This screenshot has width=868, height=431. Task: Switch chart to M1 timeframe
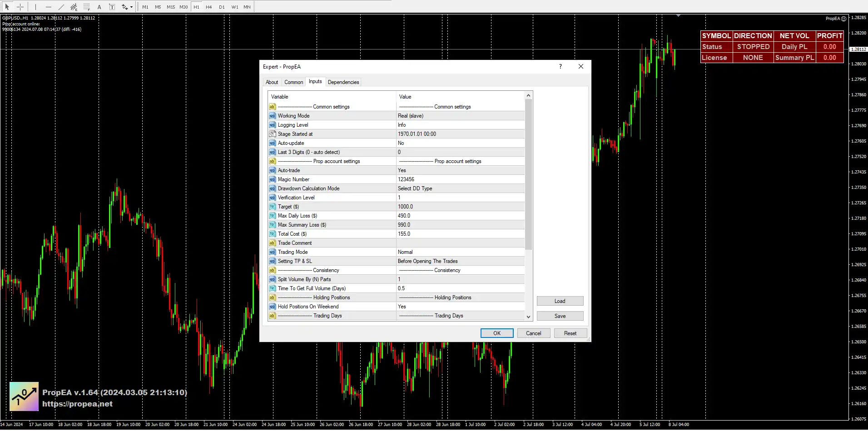145,7
